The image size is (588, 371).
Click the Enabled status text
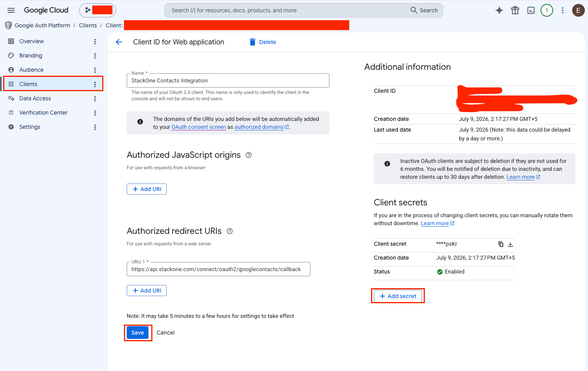[455, 272]
